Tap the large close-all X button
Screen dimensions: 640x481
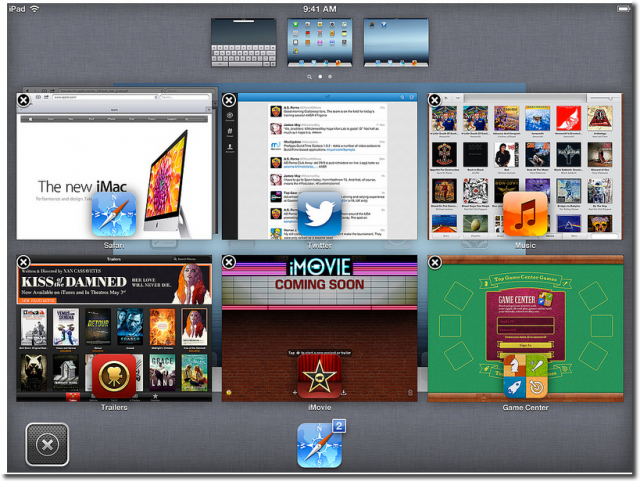tap(47, 444)
